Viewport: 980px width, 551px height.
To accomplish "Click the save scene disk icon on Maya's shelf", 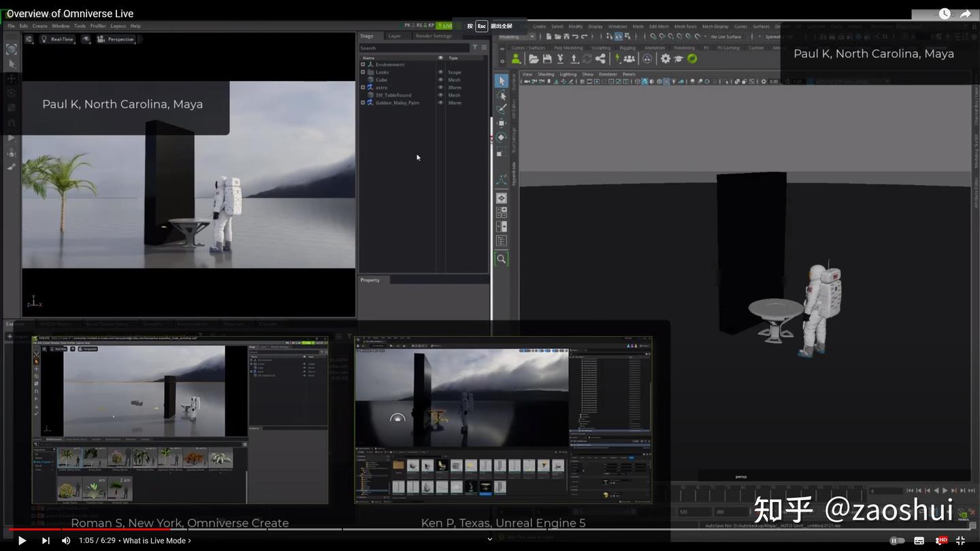I will [547, 59].
